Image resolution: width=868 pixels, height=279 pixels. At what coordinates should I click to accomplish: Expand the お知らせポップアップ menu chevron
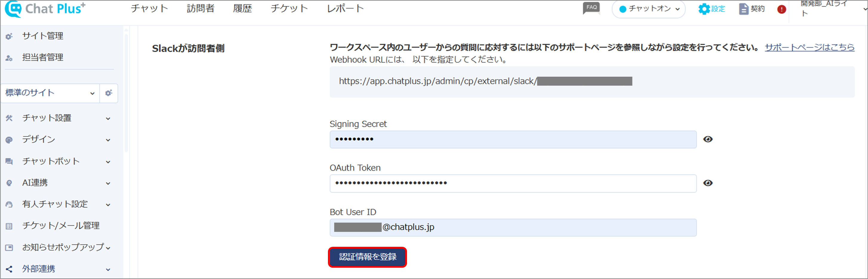(108, 248)
